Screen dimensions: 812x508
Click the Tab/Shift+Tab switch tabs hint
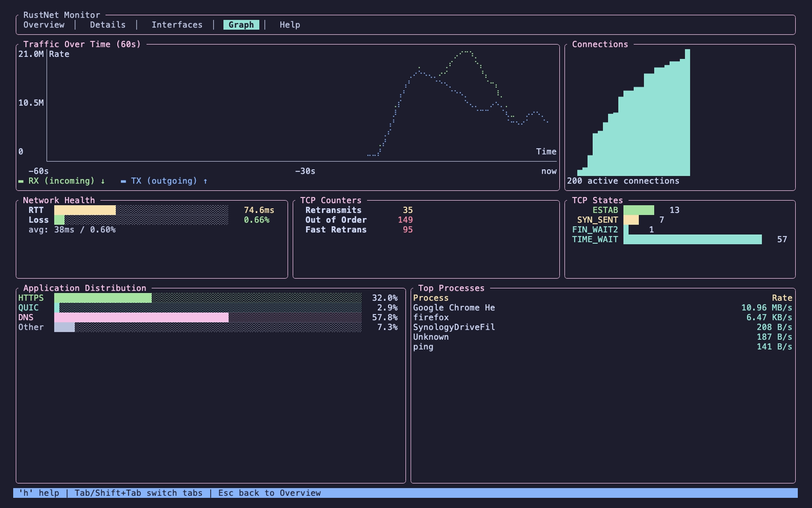tap(139, 493)
